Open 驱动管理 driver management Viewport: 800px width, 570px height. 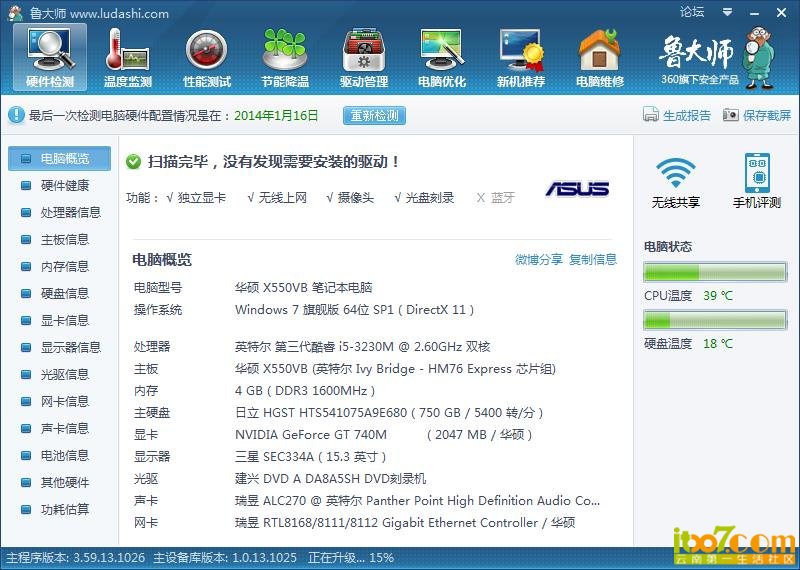click(364, 58)
